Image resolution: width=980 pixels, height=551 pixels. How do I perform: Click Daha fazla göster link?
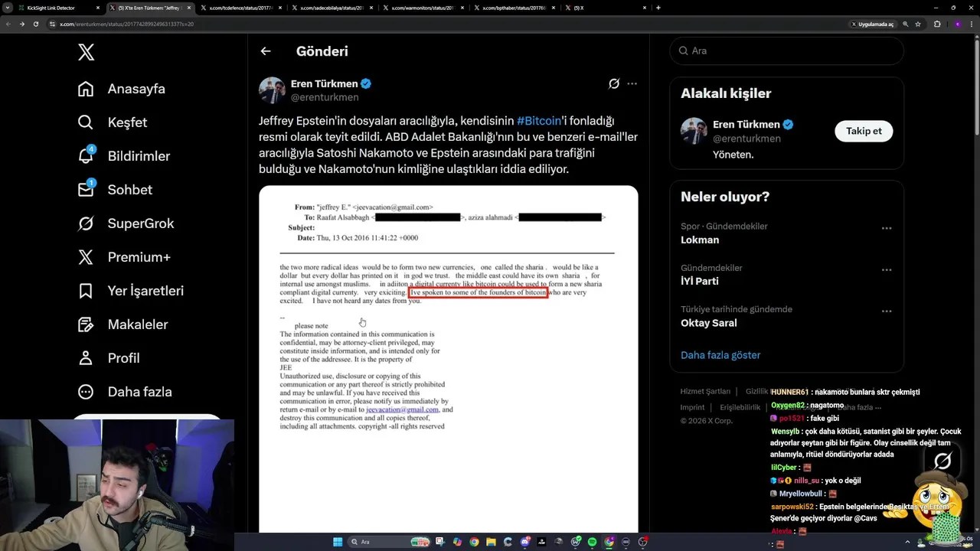[720, 355]
